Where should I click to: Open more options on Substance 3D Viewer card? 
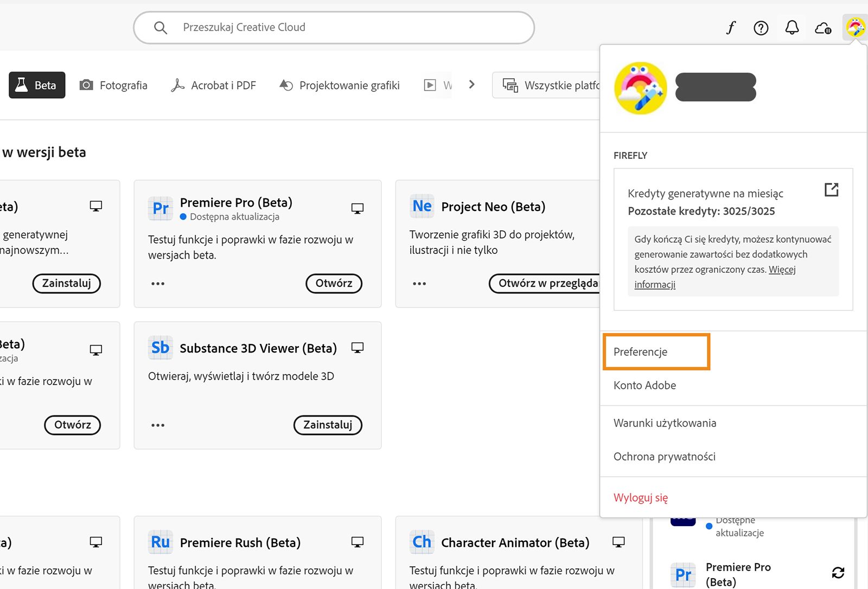coord(158,425)
